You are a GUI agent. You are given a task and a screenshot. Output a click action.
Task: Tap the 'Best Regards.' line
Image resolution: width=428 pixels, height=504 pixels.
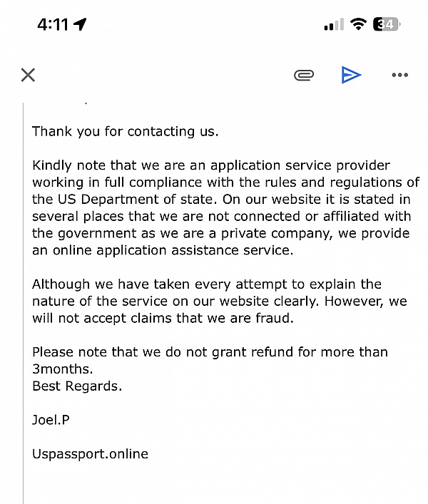coord(77,386)
